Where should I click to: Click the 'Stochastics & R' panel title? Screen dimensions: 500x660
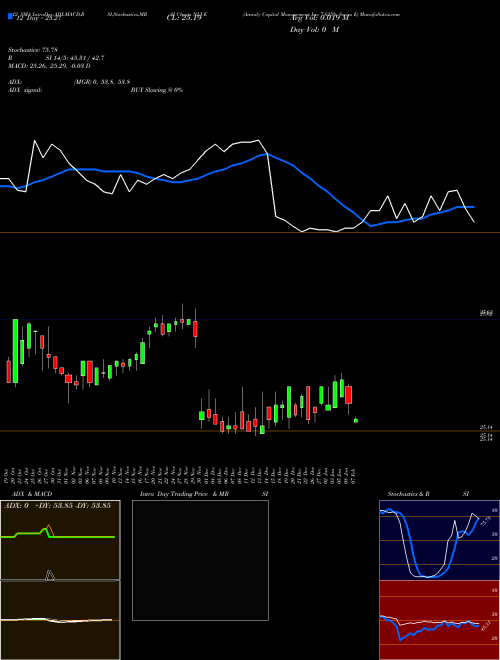(x=408, y=494)
